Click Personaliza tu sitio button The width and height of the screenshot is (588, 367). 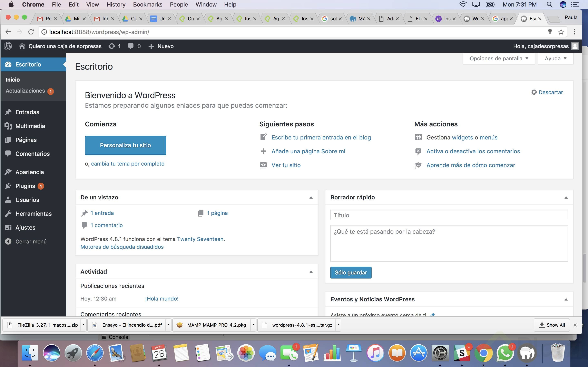(125, 145)
